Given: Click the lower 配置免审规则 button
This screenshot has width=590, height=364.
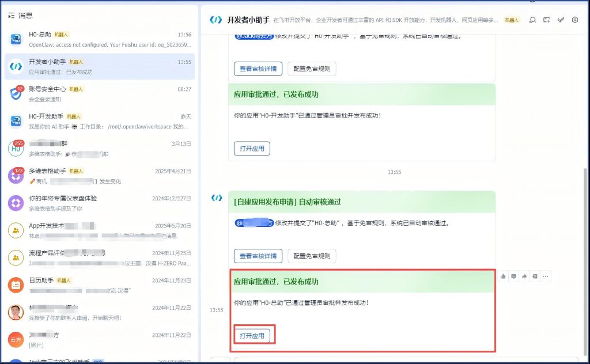Looking at the screenshot, I should pos(311,256).
